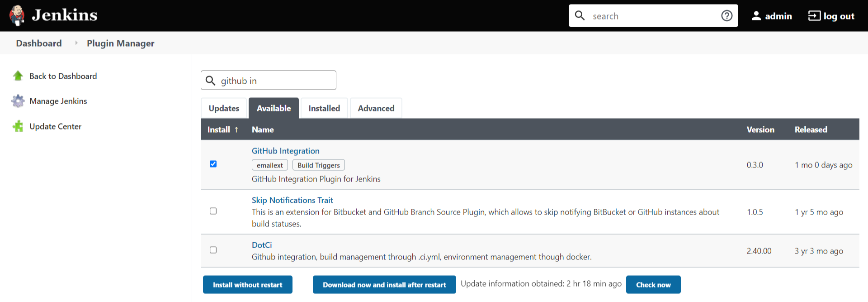Click the magnifier icon in plugin filter box
The height and width of the screenshot is (302, 868).
click(x=210, y=81)
